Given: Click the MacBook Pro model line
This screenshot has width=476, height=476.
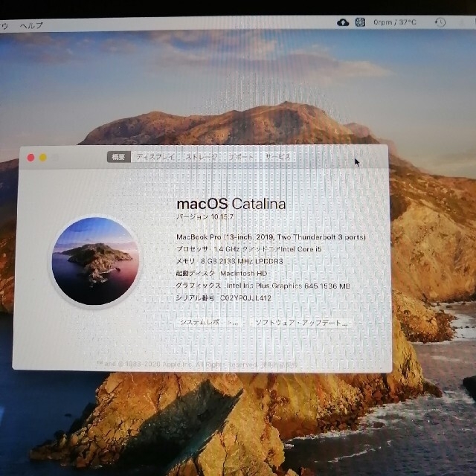Looking at the screenshot, I should point(271,237).
